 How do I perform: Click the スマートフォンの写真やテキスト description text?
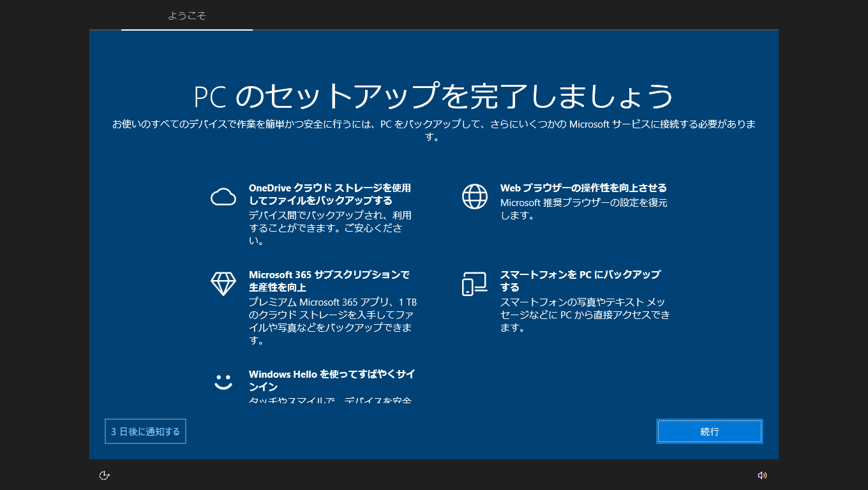pyautogui.click(x=585, y=315)
